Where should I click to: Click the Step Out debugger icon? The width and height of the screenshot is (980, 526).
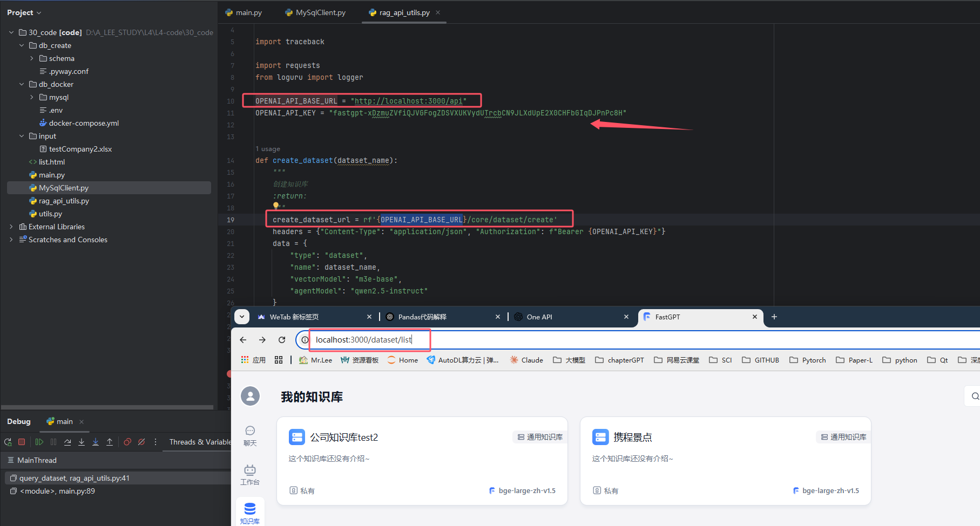[110, 442]
